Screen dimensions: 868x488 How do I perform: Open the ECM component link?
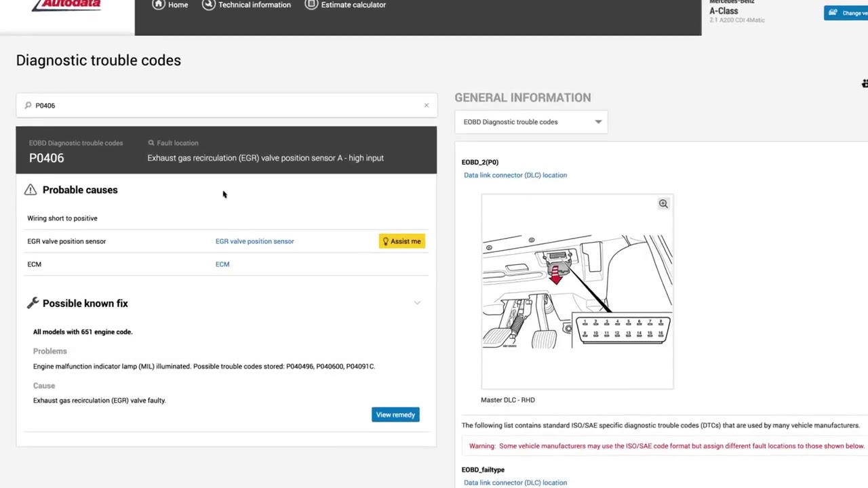pyautogui.click(x=222, y=264)
